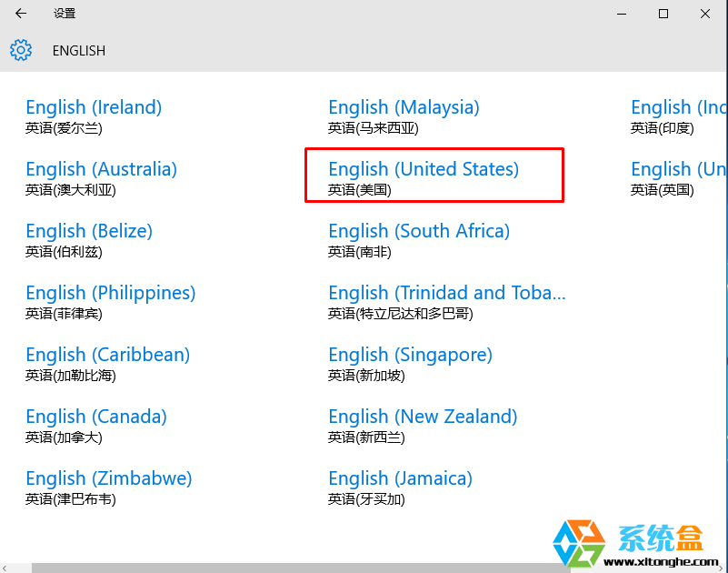Select English (United States)
Screen dimensions: 728x573
(x=424, y=177)
